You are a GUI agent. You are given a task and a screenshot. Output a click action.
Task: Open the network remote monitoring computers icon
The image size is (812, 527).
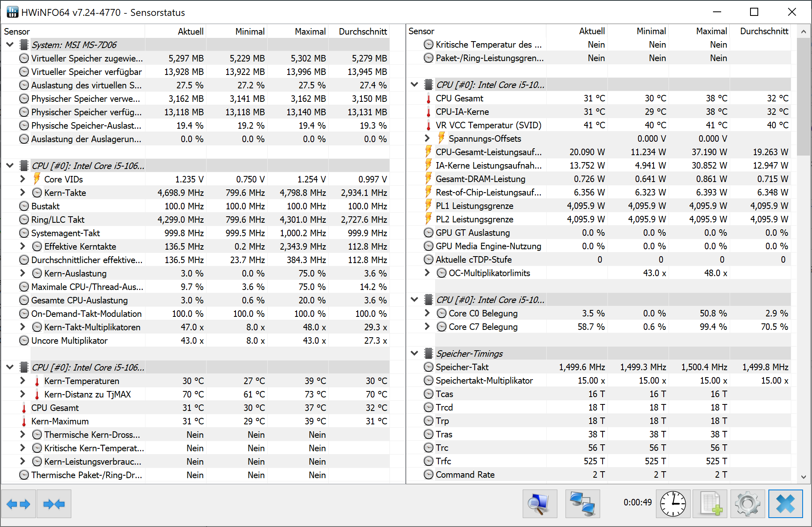pyautogui.click(x=583, y=504)
